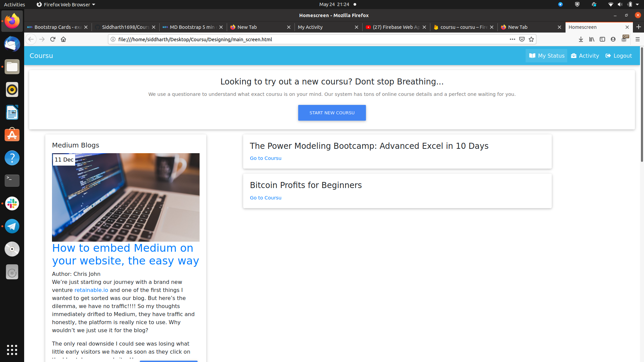
Task: Bookmark this page with the star icon
Action: click(x=531, y=39)
